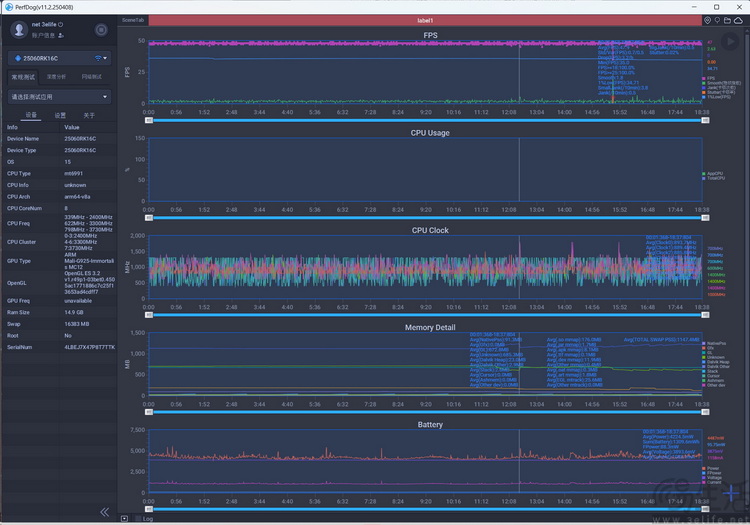This screenshot has width=750, height=525.
Task: Open the account info person icon
Action: pyautogui.click(x=61, y=35)
